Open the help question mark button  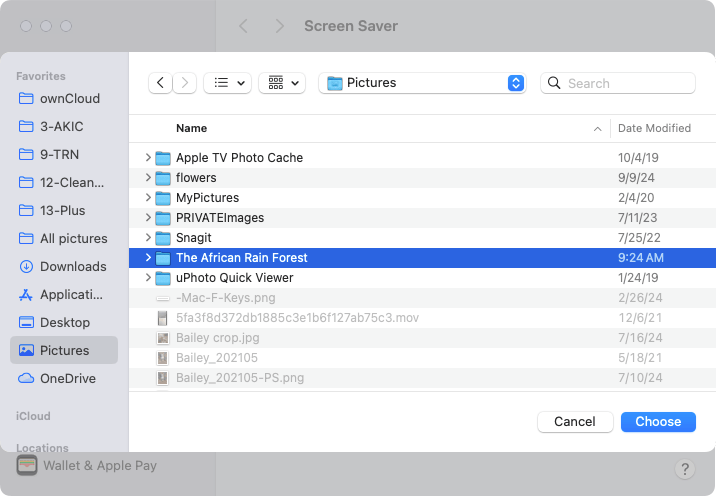684,469
